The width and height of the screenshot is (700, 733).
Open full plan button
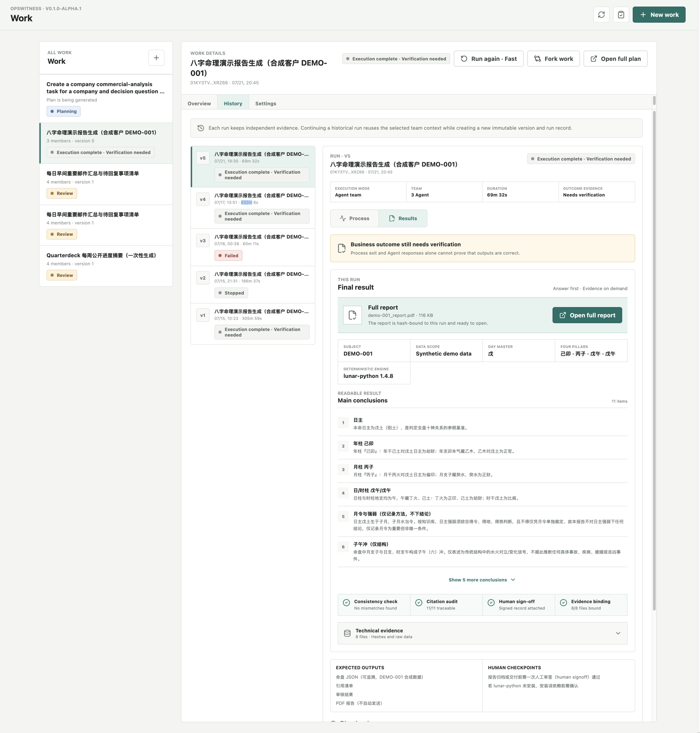click(615, 59)
